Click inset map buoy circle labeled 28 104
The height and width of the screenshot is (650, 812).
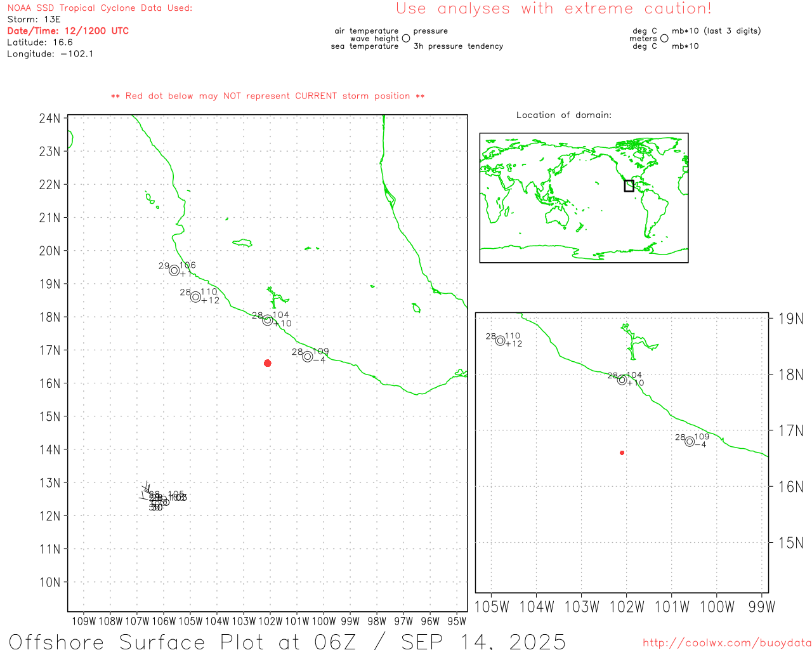coord(622,380)
